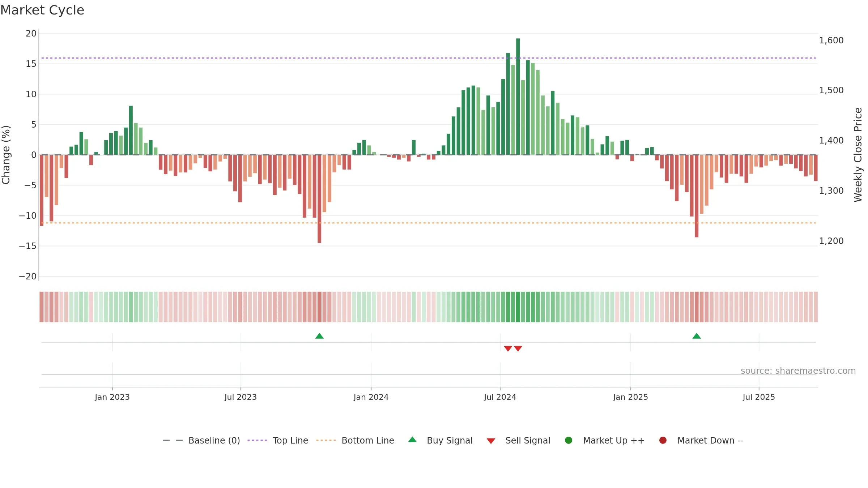
Task: Toggle the Sell Signal legend entry
Action: tap(518, 440)
